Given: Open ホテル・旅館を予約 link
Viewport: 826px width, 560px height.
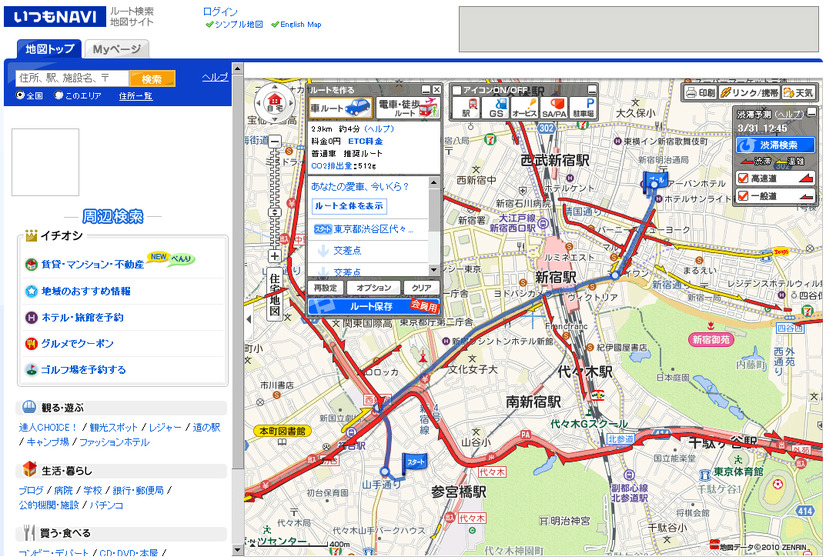Looking at the screenshot, I should 82,317.
